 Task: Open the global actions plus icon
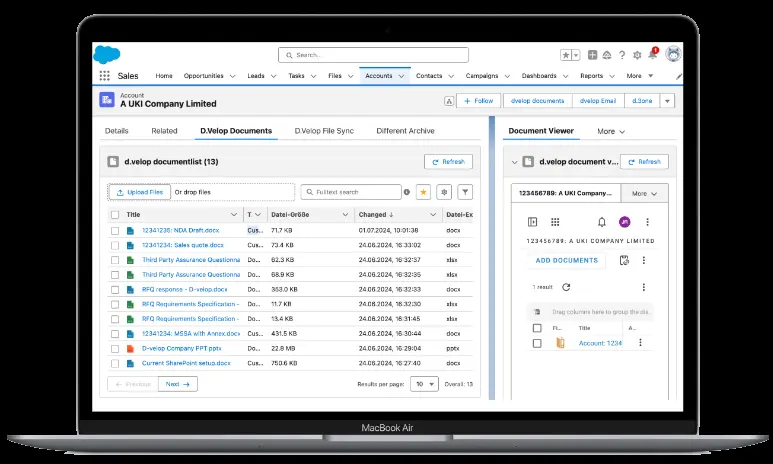pyautogui.click(x=593, y=55)
